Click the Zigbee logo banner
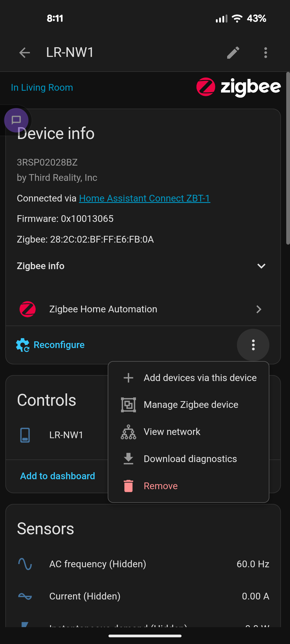Screen dimensions: 290x644 click(238, 87)
